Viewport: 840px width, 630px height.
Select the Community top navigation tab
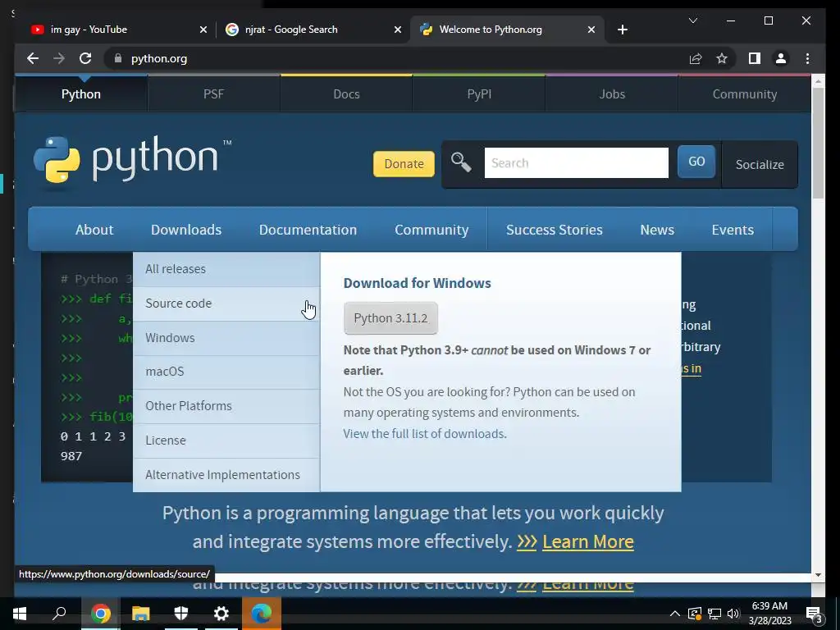744,94
